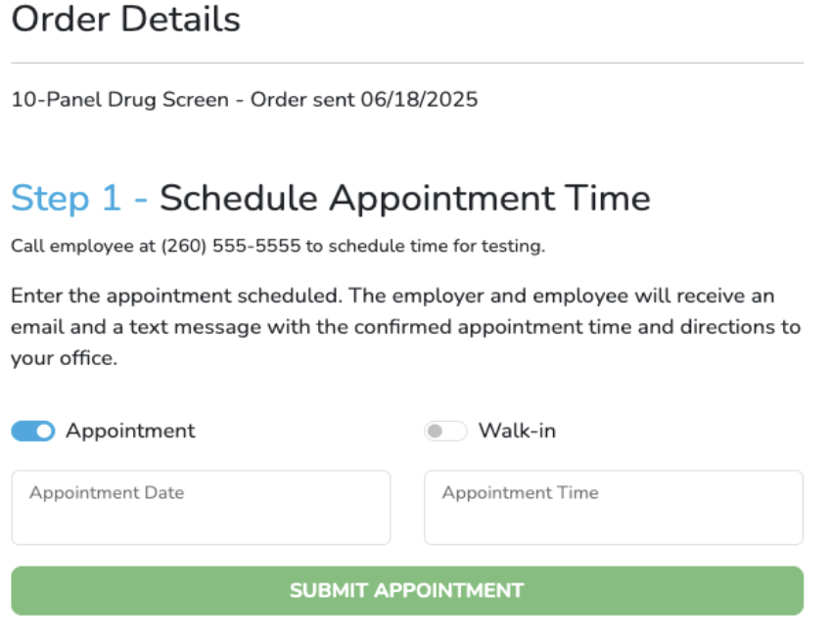Enable the Walk-in toggle switch
Image resolution: width=831 pixels, height=644 pixels.
(445, 432)
